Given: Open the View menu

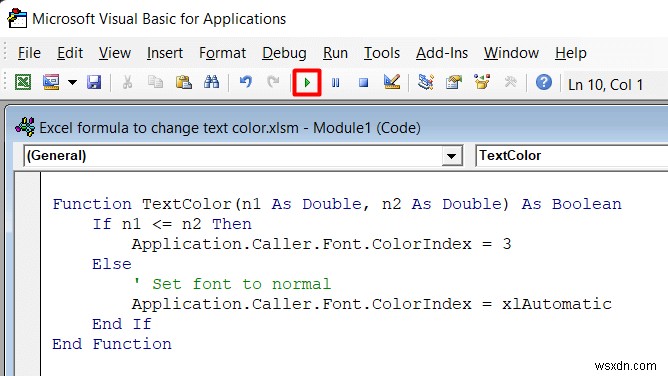Looking at the screenshot, I should pyautogui.click(x=115, y=53).
